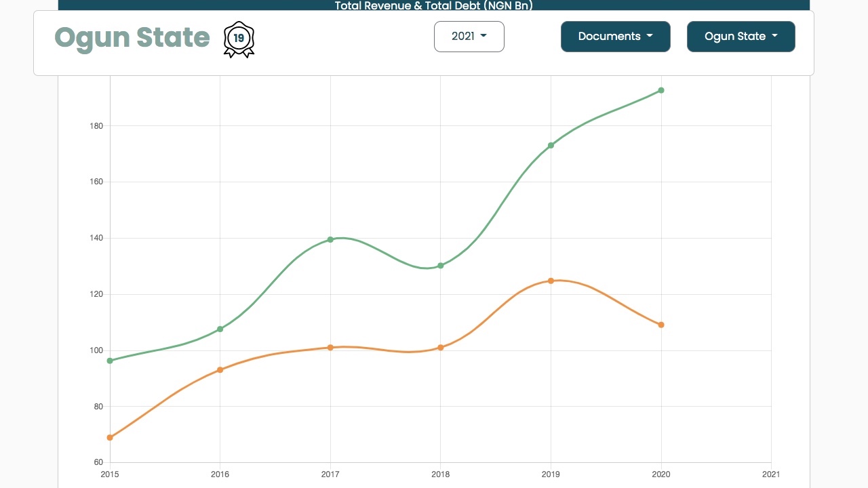This screenshot has width=868, height=488.
Task: Select the green line 2016 data point
Action: click(x=220, y=329)
